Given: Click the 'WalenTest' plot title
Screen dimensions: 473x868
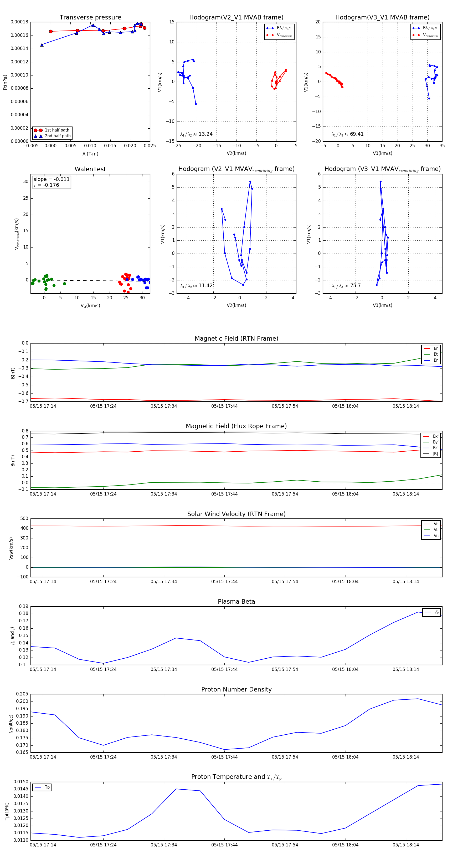Looking at the screenshot, I should pos(90,169).
